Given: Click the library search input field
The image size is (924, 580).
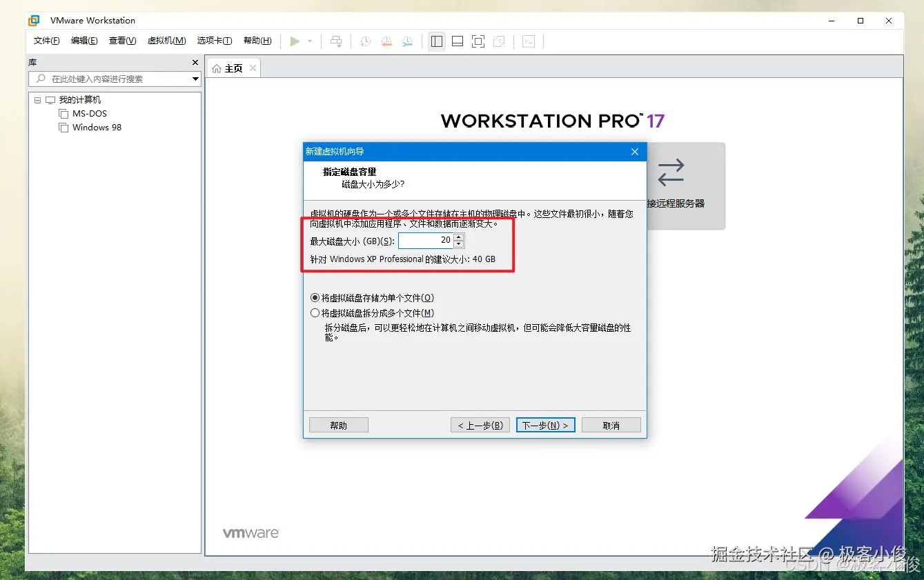Looking at the screenshot, I should [115, 79].
